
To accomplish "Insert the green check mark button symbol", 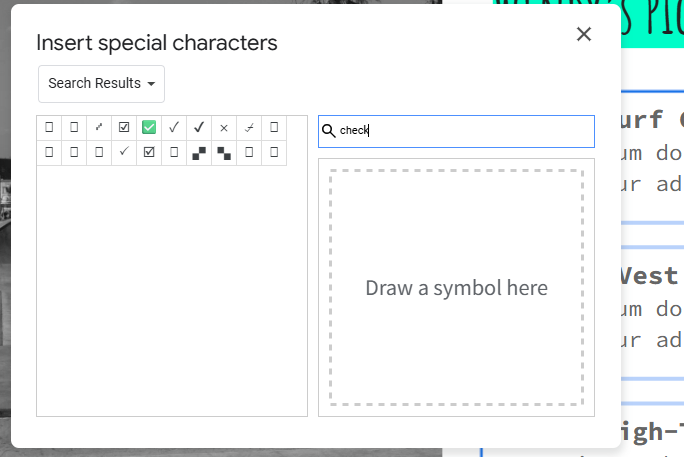I will coord(149,127).
